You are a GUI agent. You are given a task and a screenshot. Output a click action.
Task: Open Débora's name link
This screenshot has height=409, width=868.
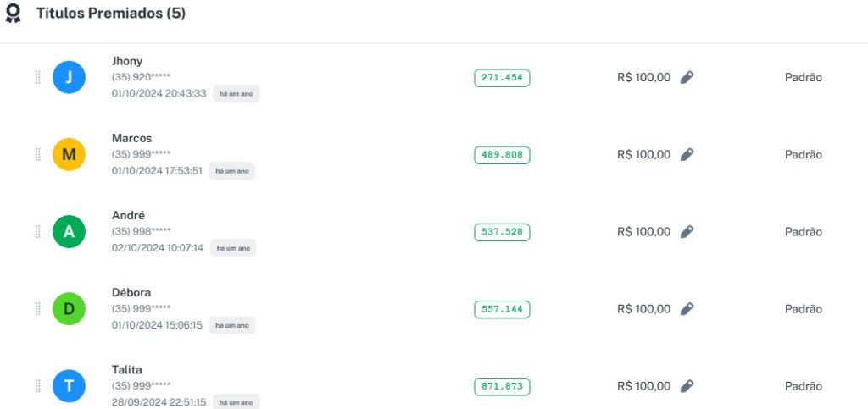click(131, 293)
